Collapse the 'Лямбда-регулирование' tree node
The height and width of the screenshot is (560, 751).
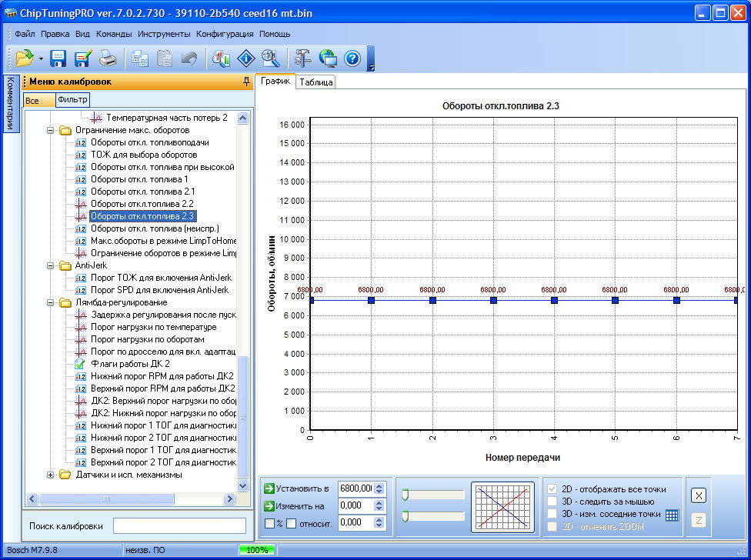52,302
